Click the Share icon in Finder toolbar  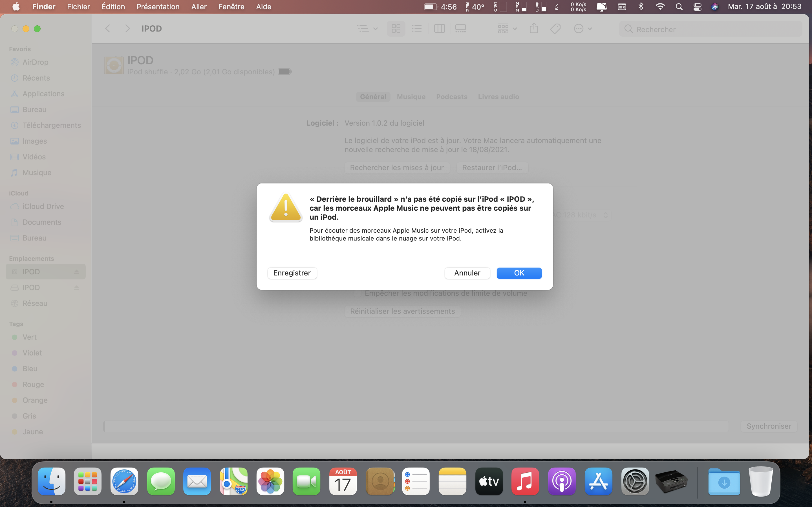pyautogui.click(x=534, y=29)
